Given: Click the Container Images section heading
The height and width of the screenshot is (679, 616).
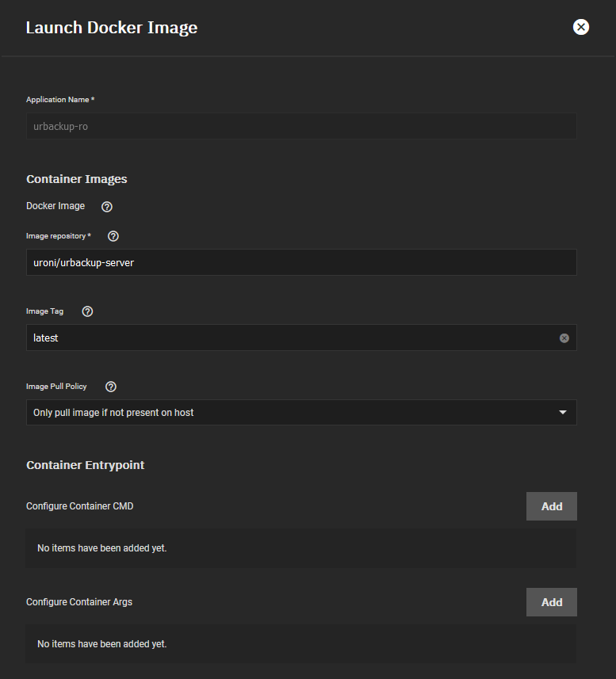Looking at the screenshot, I should tap(77, 179).
